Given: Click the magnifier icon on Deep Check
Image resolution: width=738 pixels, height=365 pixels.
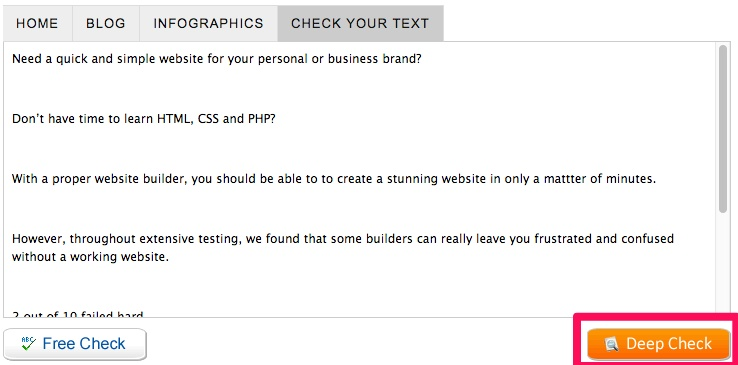Looking at the screenshot, I should click(x=611, y=344).
